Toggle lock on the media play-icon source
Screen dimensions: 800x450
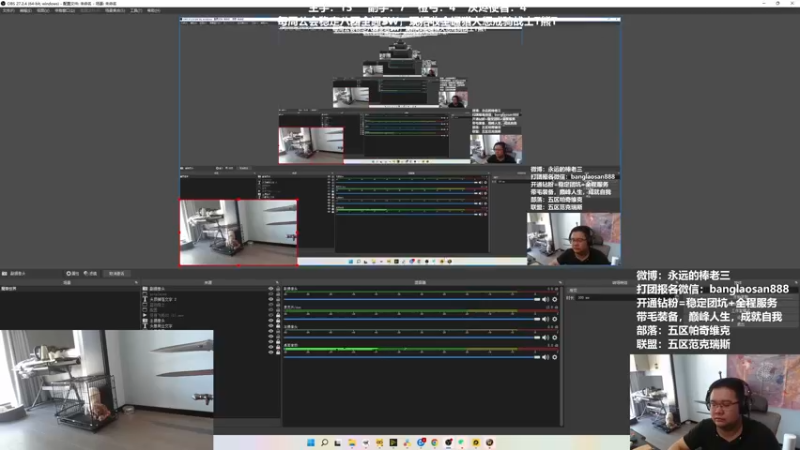[278, 315]
